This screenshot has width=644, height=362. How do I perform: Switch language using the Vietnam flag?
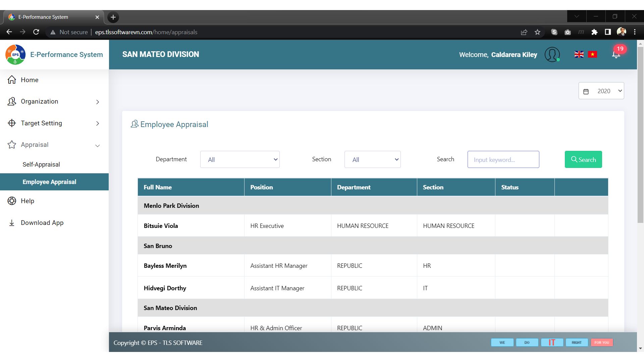point(592,54)
